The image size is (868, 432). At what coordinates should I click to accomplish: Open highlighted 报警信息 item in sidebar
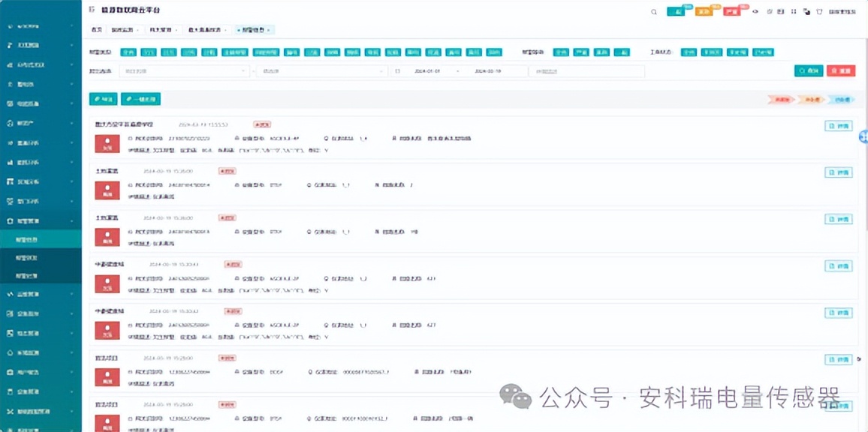(x=41, y=239)
